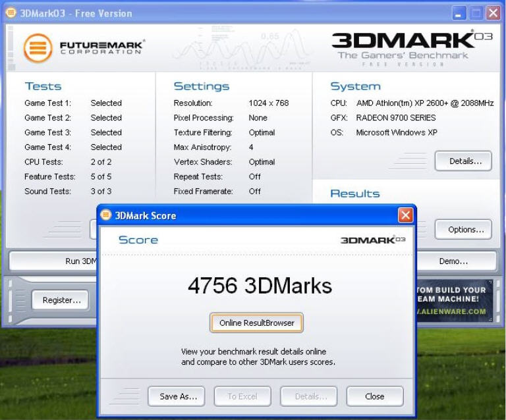Click 'AMD Athlon(tm) XP 2600+ @ 2088MHz' text
This screenshot has height=420, width=506.
pyautogui.click(x=425, y=103)
